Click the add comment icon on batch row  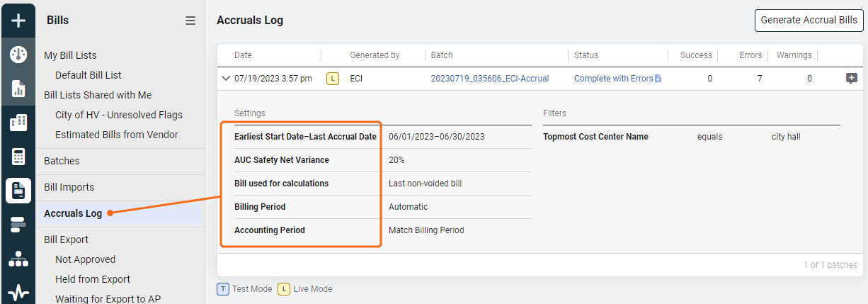(852, 79)
